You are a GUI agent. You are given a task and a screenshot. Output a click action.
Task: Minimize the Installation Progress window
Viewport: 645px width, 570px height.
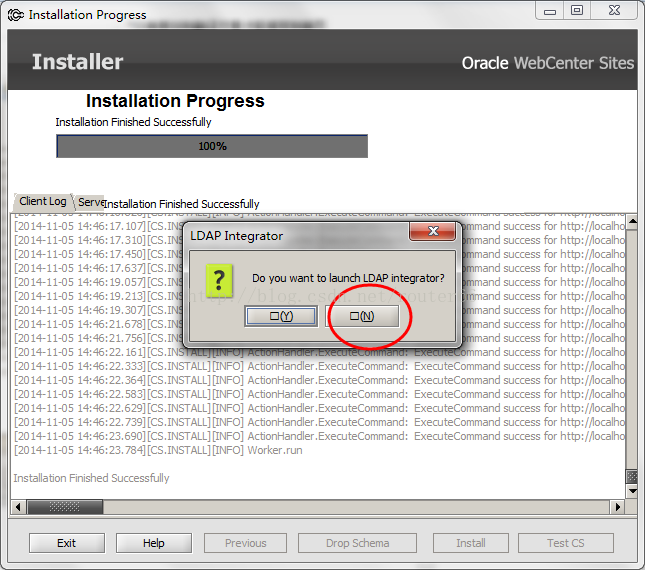click(x=550, y=11)
